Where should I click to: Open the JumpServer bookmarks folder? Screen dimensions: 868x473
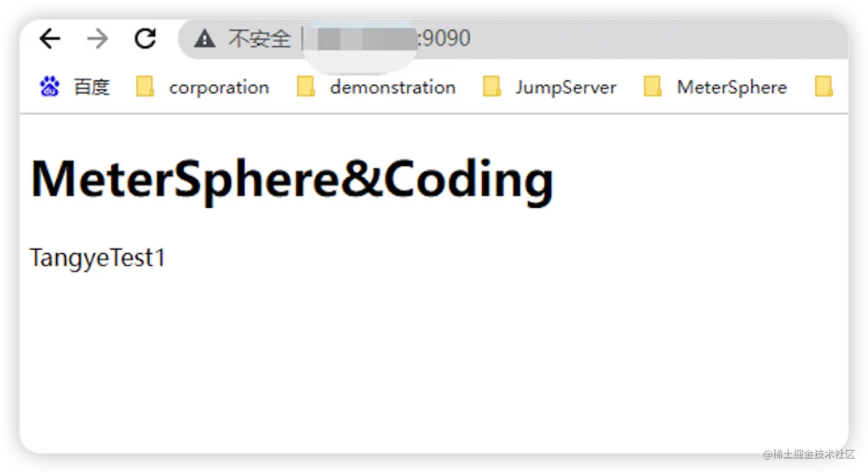tap(565, 87)
